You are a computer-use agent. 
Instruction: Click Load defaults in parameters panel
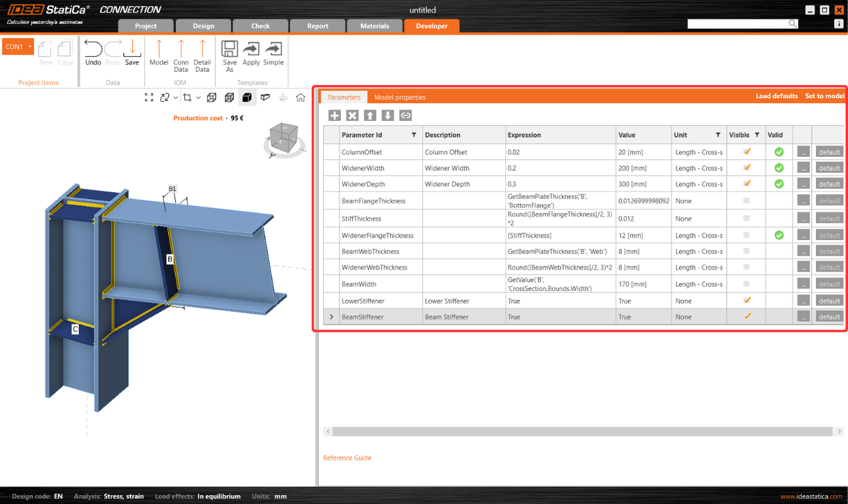click(776, 96)
